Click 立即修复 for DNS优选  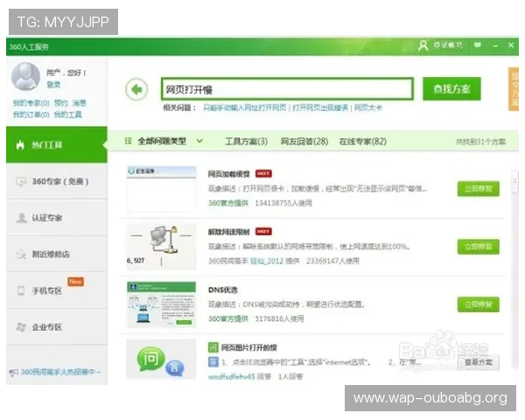[x=478, y=304]
